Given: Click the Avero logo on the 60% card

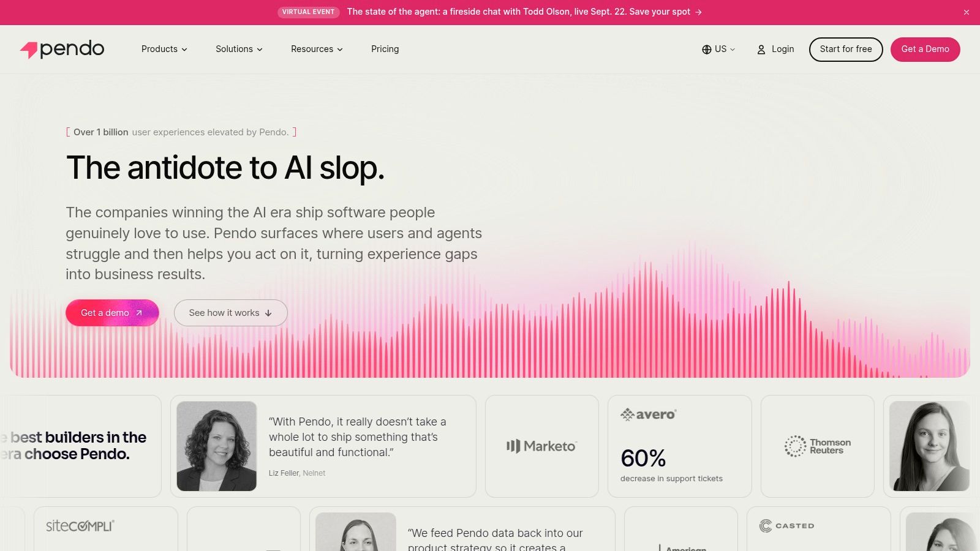Looking at the screenshot, I should 648,414.
